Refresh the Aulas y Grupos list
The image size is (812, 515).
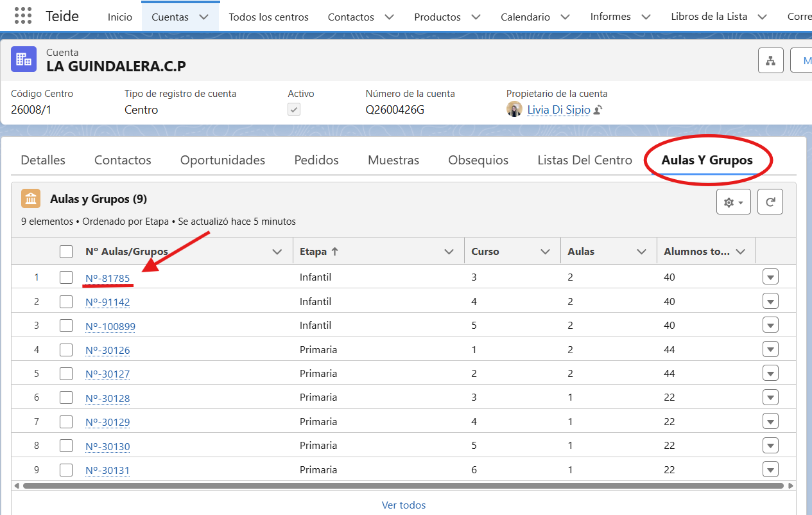[x=770, y=202]
